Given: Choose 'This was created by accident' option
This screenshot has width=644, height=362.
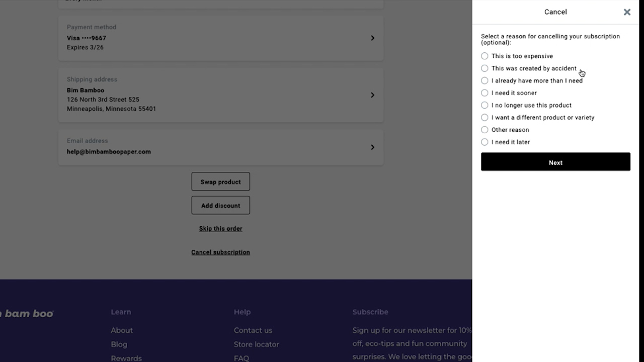Looking at the screenshot, I should pyautogui.click(x=485, y=68).
